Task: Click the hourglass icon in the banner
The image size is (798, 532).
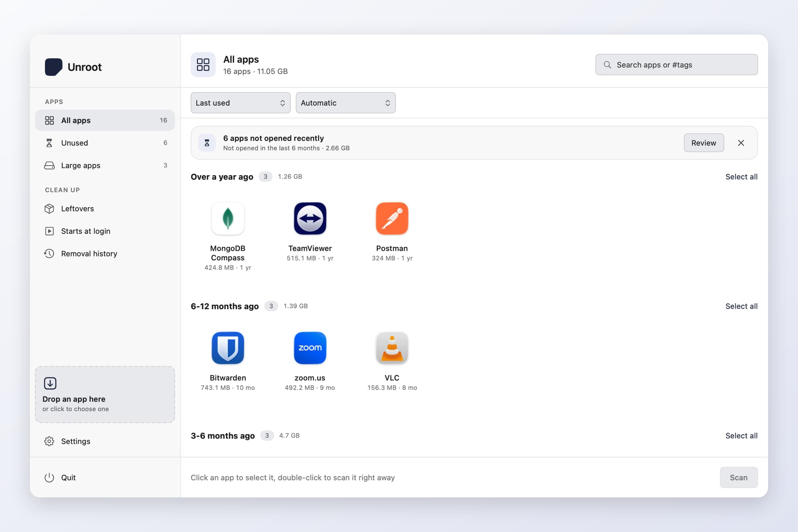Action: click(x=206, y=143)
